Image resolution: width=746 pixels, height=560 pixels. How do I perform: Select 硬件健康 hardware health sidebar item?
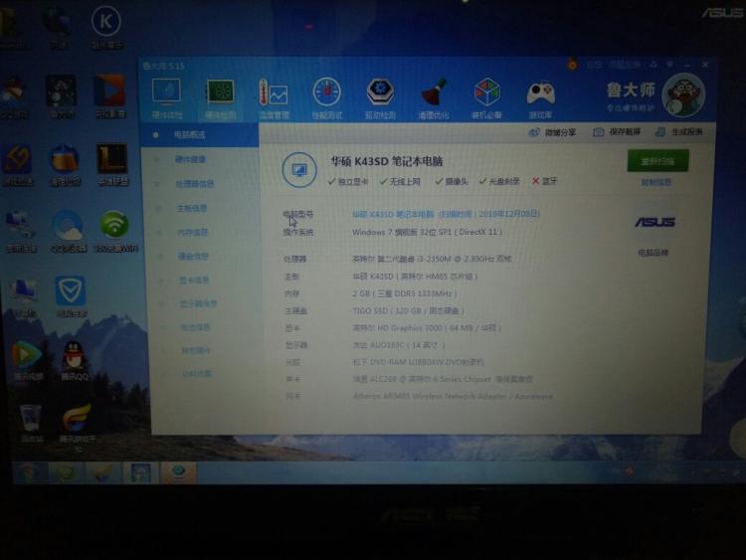pos(190,159)
